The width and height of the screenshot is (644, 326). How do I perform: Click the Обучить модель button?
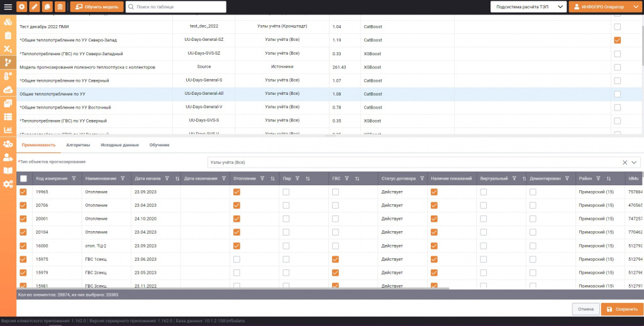coord(97,7)
